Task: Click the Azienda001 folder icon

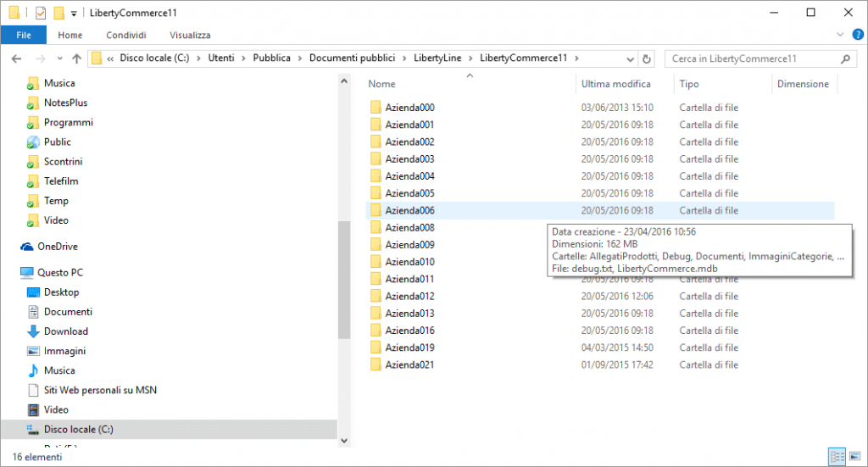Action: (376, 125)
